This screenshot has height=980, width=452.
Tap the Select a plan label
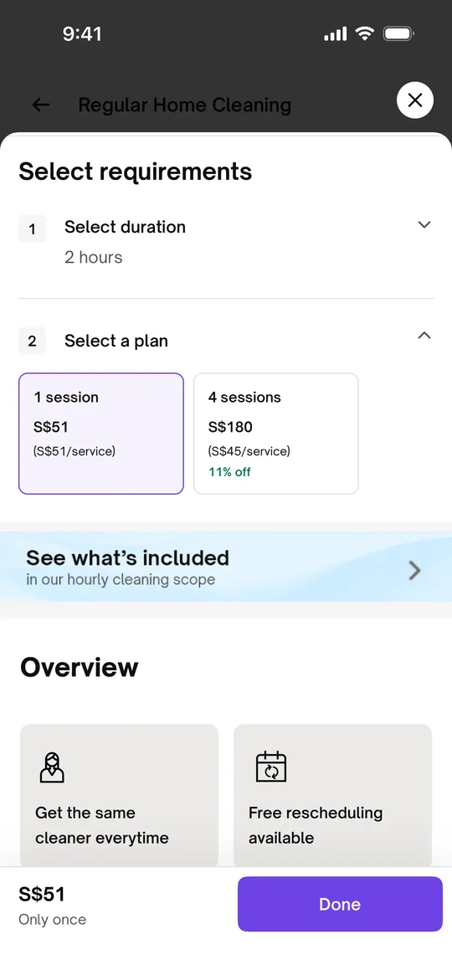[116, 341]
